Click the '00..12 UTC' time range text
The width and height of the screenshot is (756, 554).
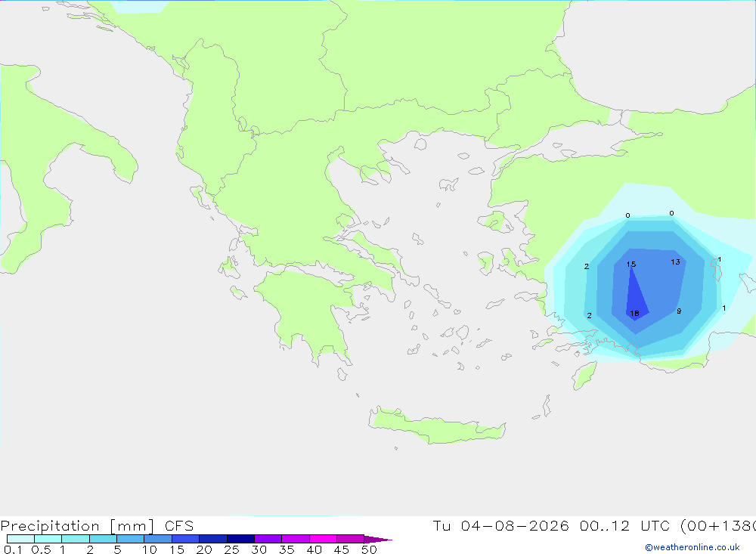click(625, 525)
